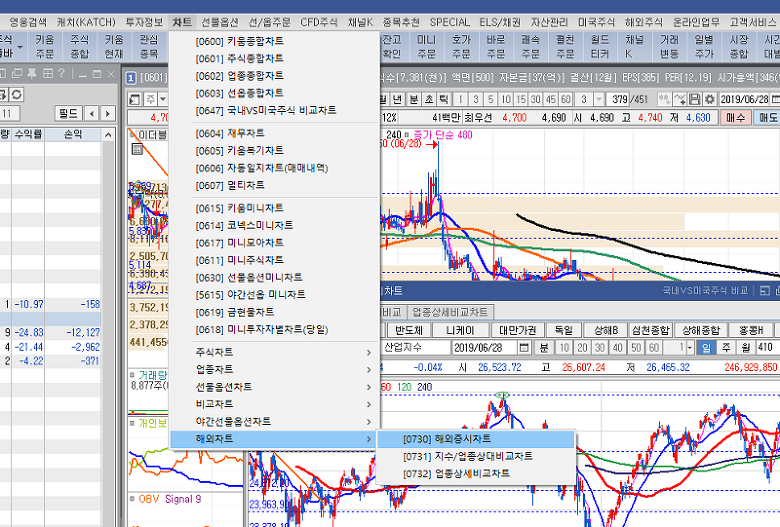This screenshot has height=527, width=780.
Task: Click the window duplicate icon in left panel header
Action: (x=17, y=74)
